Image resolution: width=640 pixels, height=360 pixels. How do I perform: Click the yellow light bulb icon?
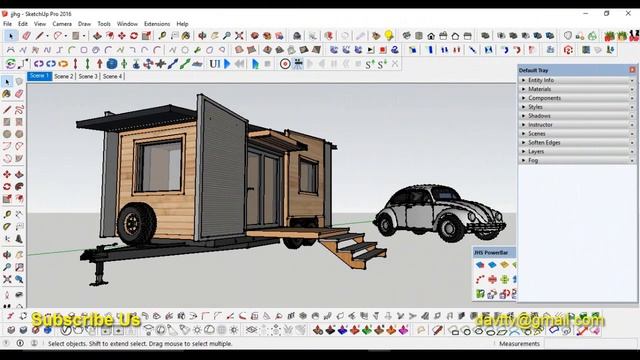[x=389, y=36]
